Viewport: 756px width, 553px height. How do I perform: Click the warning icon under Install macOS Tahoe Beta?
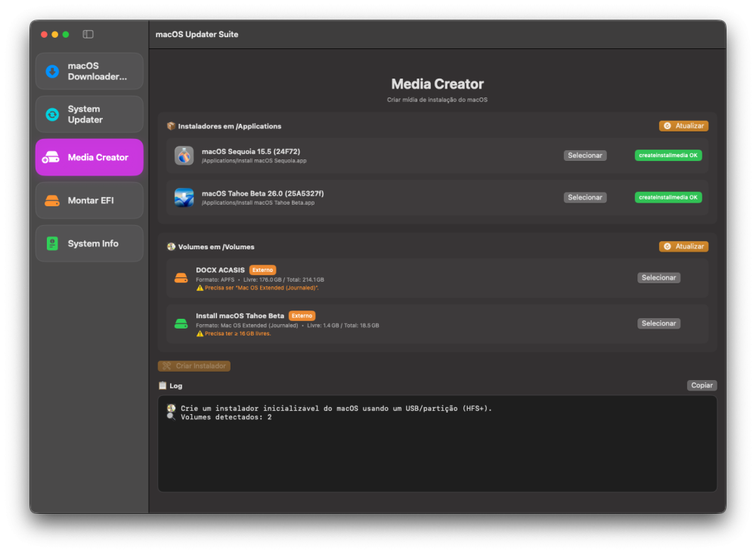[x=200, y=334]
